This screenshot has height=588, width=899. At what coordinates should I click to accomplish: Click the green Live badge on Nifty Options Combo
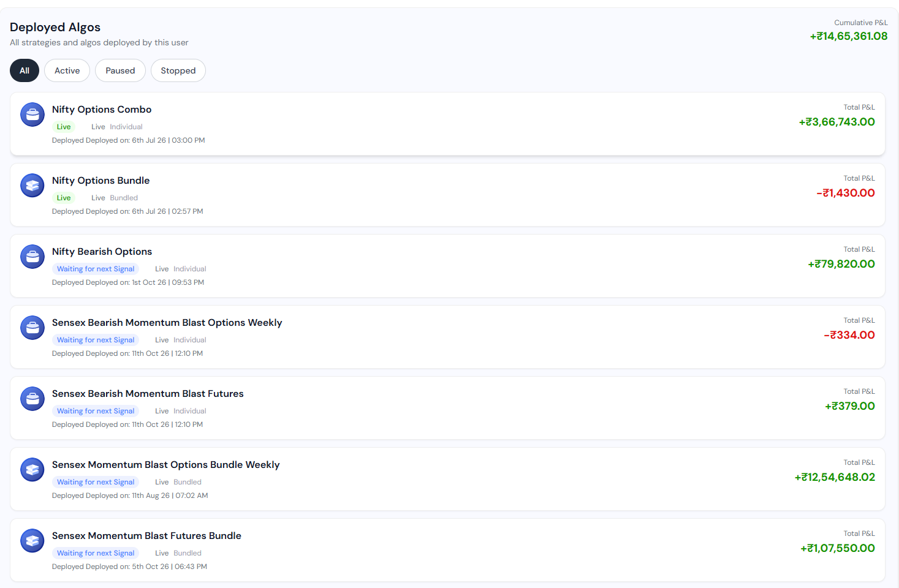point(64,127)
